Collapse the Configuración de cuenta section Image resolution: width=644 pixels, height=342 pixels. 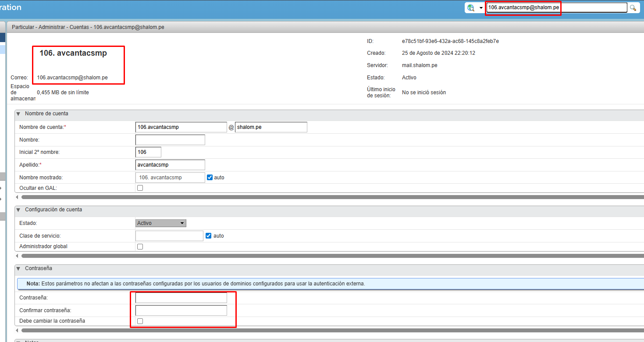(x=18, y=210)
